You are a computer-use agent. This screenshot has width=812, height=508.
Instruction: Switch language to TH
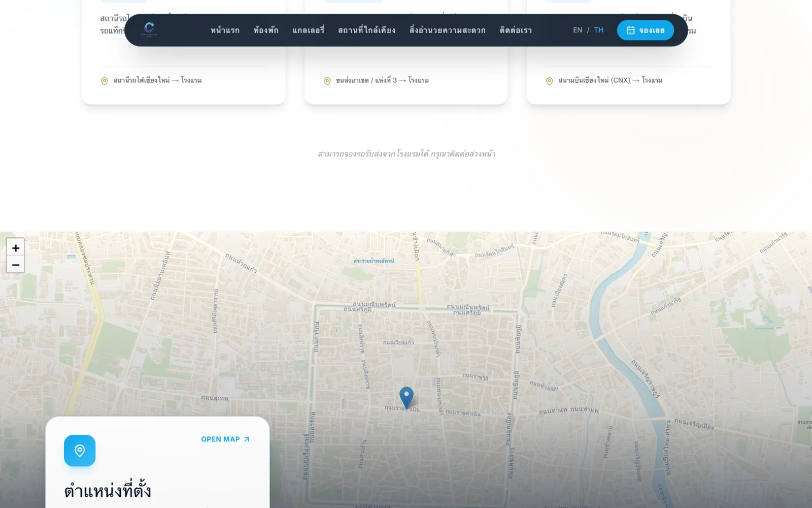coord(599,30)
